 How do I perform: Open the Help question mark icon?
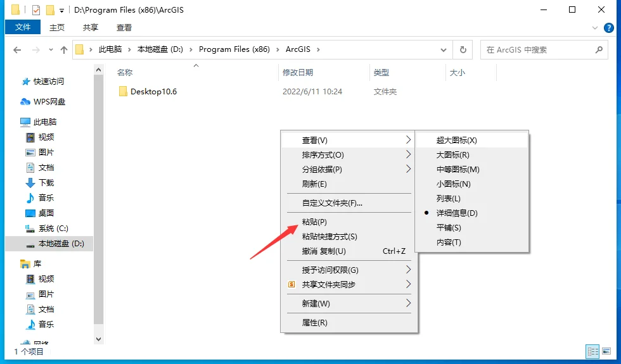609,28
